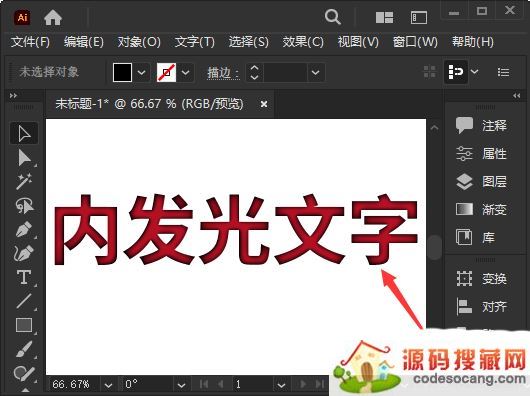Open the 对齐 align panel
The height and width of the screenshot is (396, 530).
pos(481,306)
